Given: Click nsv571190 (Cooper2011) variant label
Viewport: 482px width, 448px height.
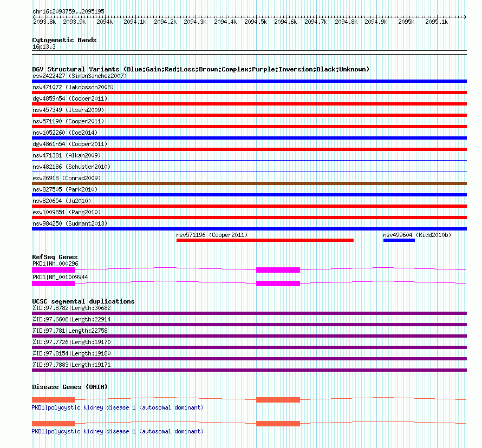Looking at the screenshot, I should tap(68, 121).
